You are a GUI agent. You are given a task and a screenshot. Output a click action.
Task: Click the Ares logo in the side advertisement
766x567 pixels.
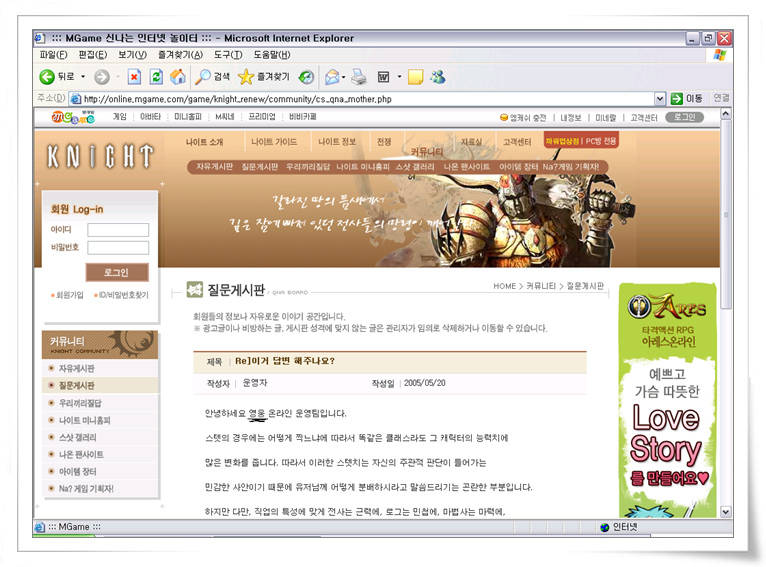point(667,306)
